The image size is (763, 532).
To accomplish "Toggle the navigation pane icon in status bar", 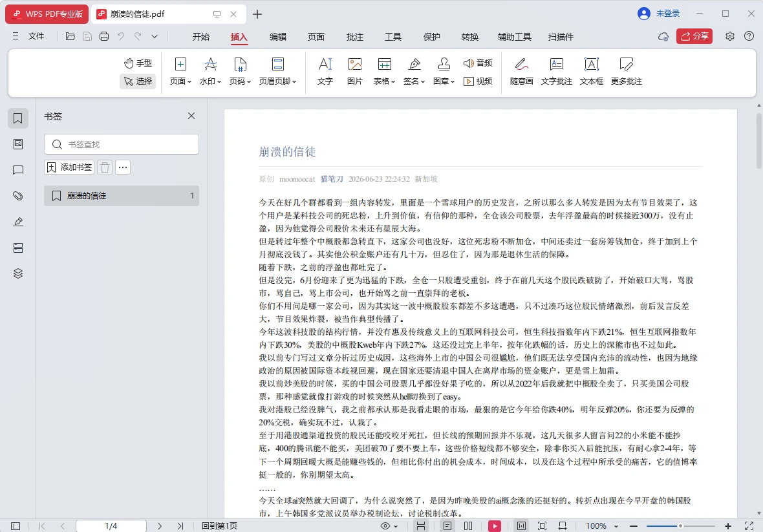I will (16, 526).
